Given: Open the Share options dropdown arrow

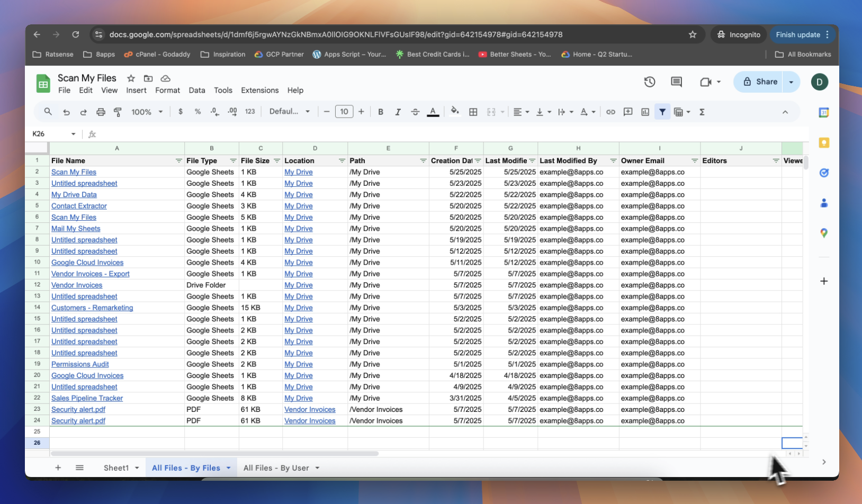Looking at the screenshot, I should tap(791, 82).
